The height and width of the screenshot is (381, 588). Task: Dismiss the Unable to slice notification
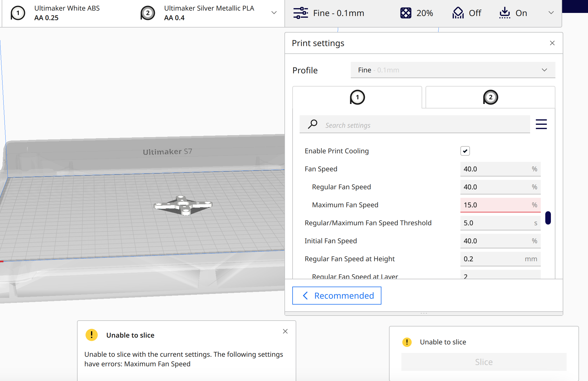click(285, 331)
